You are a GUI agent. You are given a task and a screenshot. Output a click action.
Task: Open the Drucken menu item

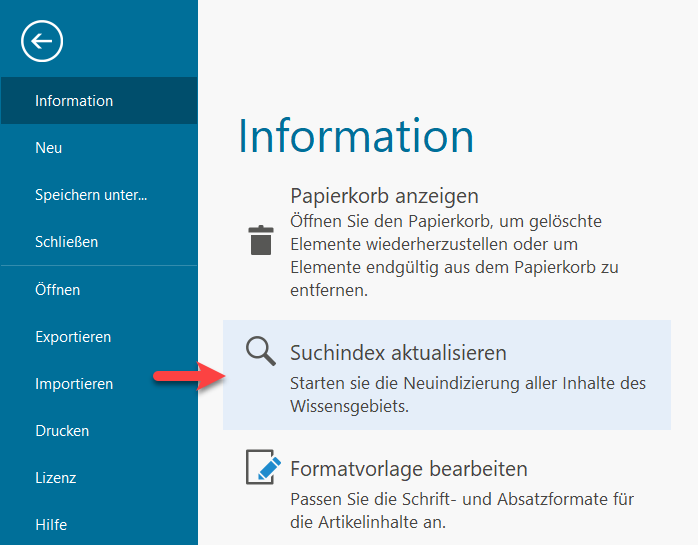click(x=62, y=431)
